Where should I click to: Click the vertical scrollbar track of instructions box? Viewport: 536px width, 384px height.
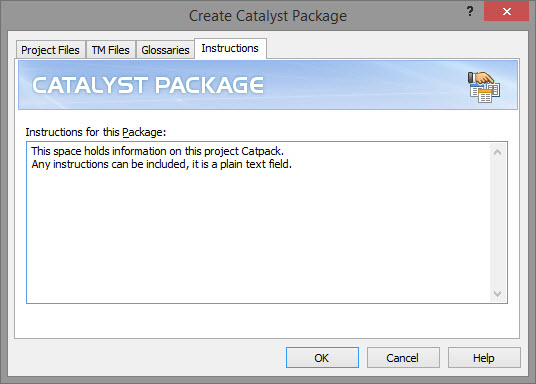[x=498, y=223]
